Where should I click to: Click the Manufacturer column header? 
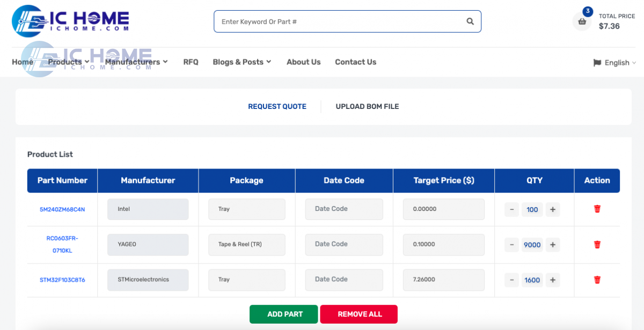tap(148, 181)
